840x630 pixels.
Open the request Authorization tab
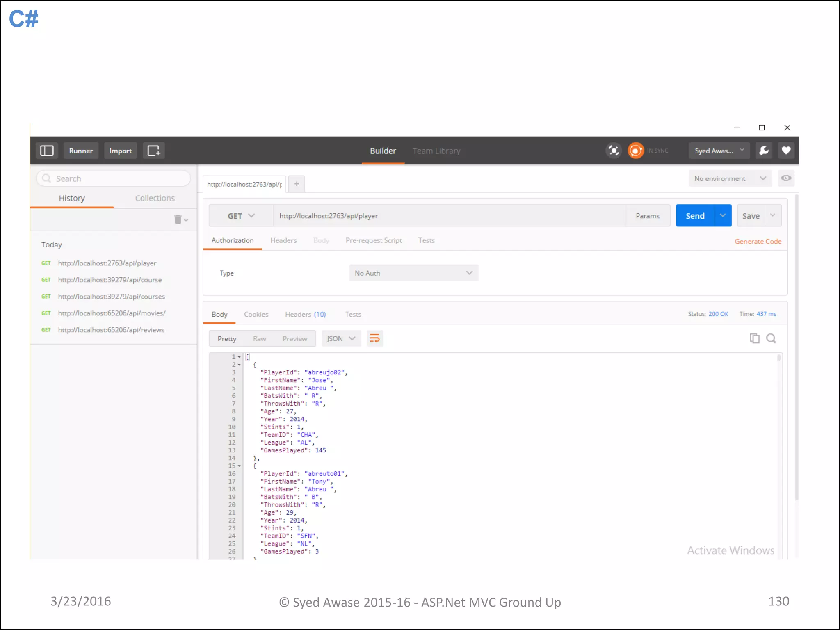233,240
